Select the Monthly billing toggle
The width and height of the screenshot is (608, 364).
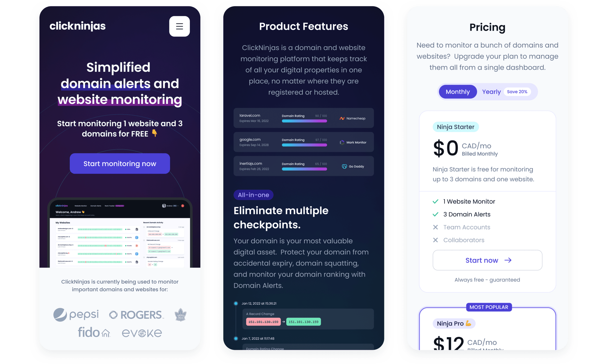458,91
